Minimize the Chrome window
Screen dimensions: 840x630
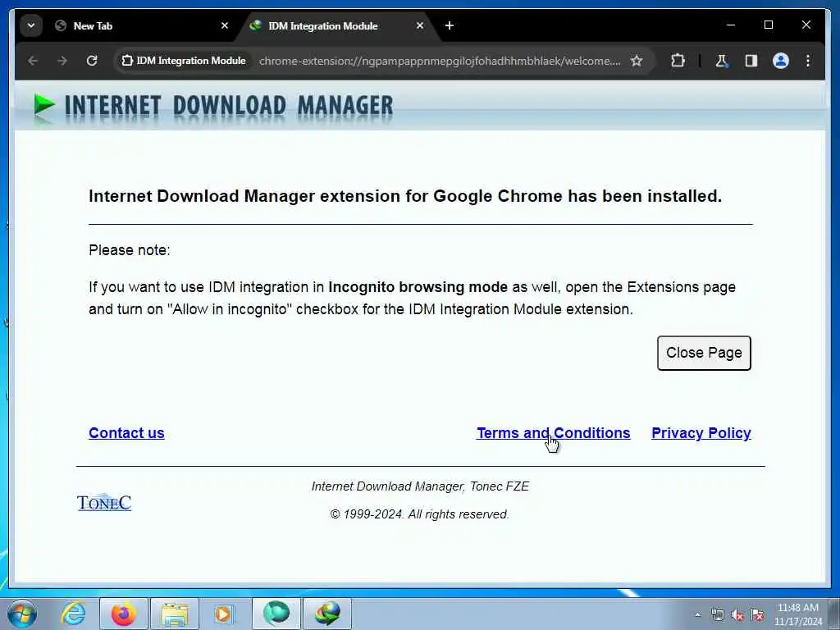731,25
